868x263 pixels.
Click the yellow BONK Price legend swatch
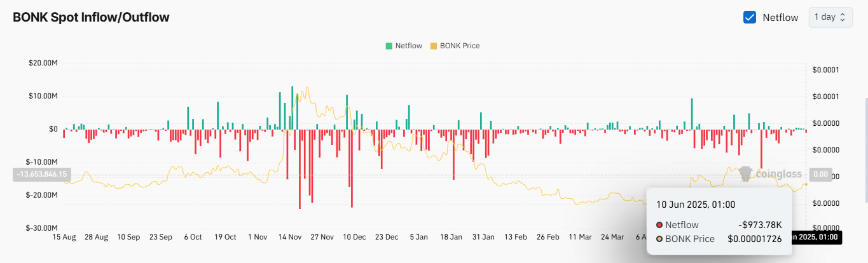tap(434, 46)
